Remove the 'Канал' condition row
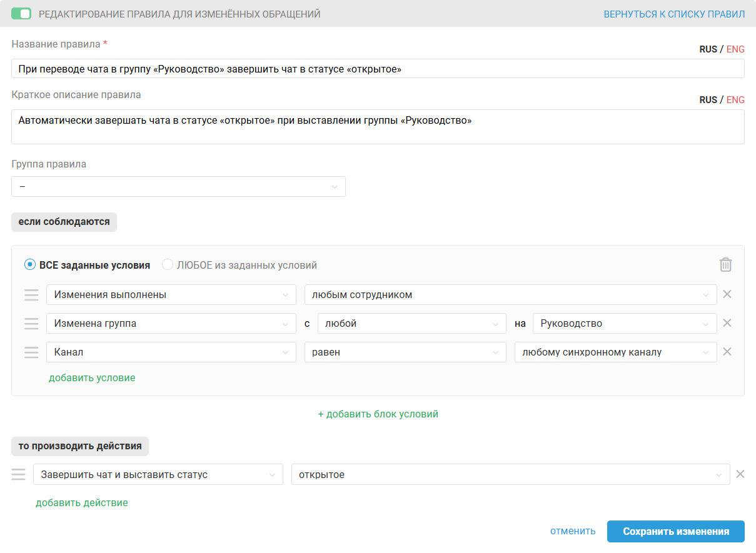 727,352
